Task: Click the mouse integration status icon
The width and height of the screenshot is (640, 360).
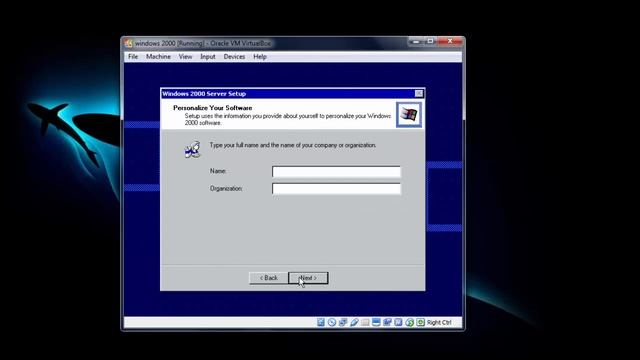Action: (x=409, y=322)
